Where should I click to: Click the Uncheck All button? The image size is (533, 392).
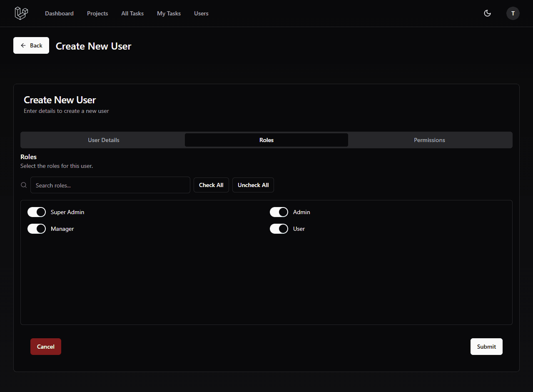[253, 185]
